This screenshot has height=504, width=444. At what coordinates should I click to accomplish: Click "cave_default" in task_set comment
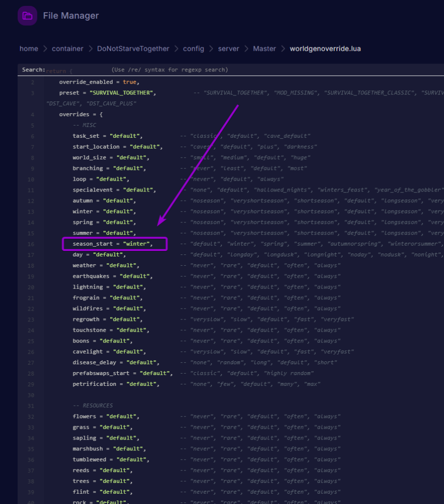coord(287,136)
